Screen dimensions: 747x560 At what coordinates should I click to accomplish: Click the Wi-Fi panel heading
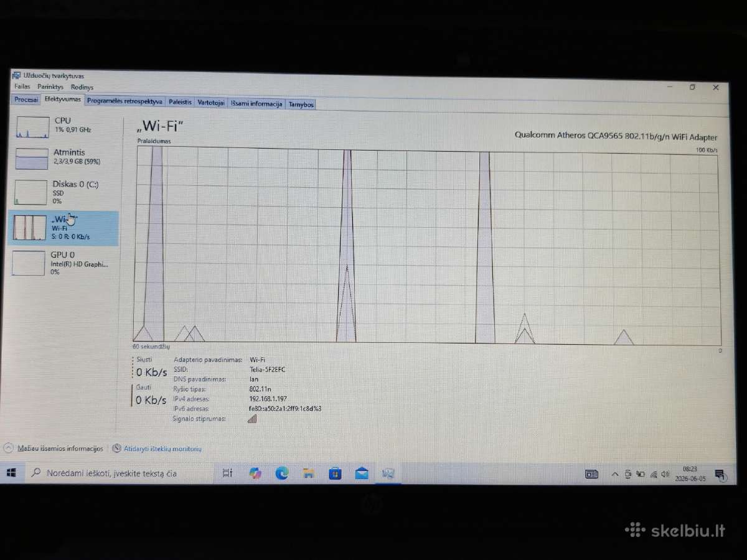tap(160, 126)
